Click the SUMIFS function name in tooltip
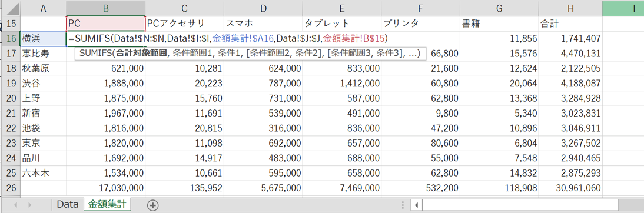Viewport: 644px width, 213px height. tap(96, 54)
